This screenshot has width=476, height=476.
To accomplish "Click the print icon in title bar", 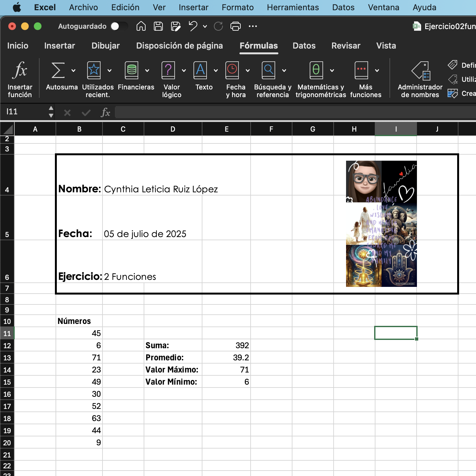I will [235, 26].
